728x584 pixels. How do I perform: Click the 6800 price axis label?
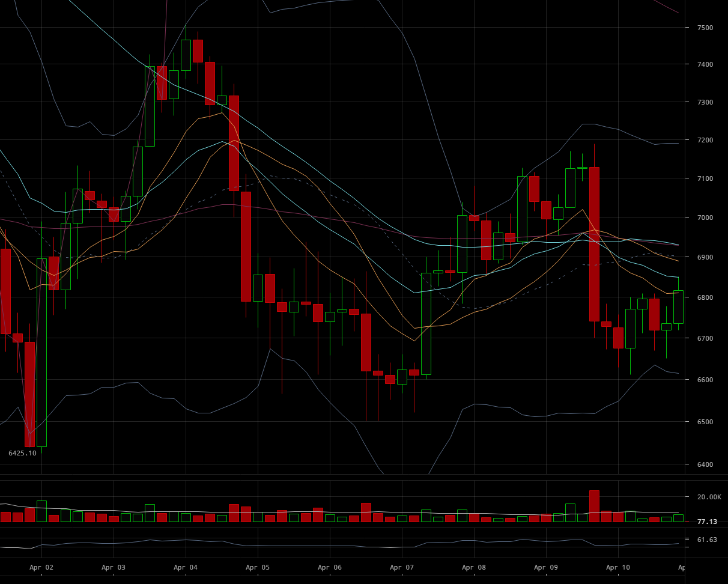click(x=705, y=298)
